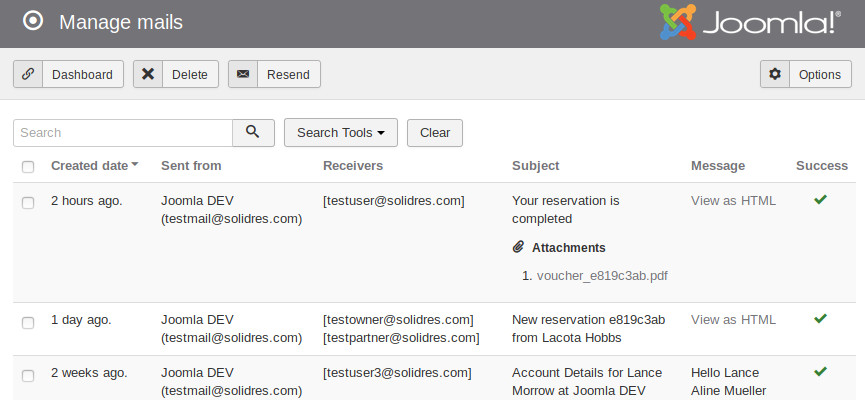Click the Options gear icon
The image size is (865, 400).
pyautogui.click(x=775, y=74)
